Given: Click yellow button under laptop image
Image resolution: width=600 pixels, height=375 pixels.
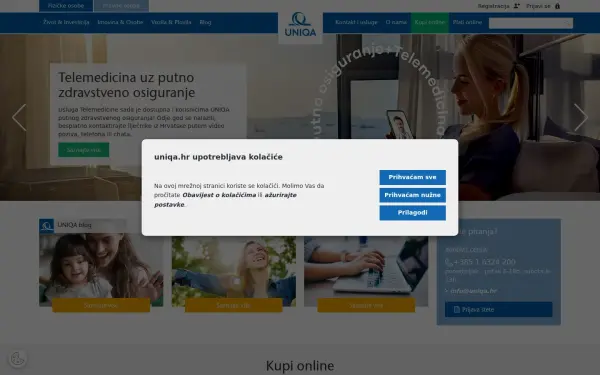Looking at the screenshot, I should [x=366, y=305].
